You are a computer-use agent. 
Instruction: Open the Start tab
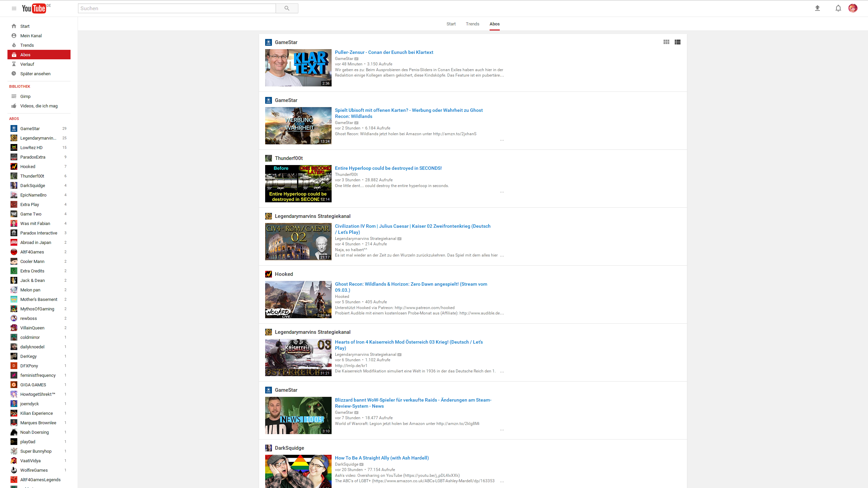click(x=451, y=24)
